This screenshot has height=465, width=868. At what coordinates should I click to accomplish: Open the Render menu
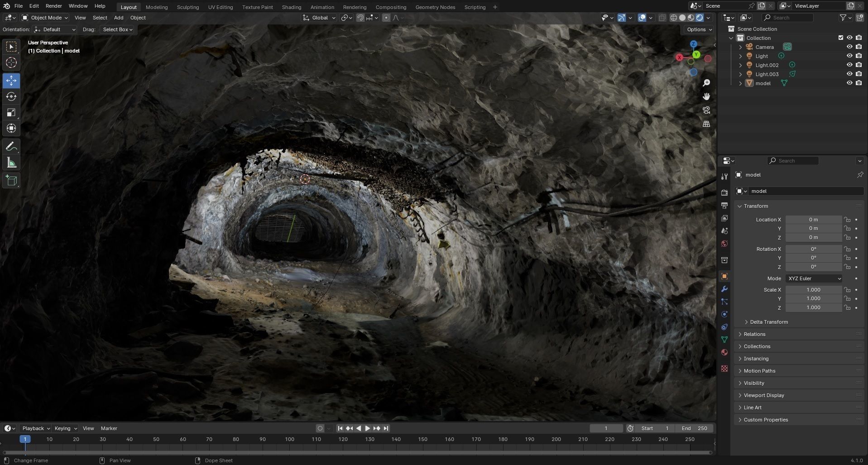[53, 6]
